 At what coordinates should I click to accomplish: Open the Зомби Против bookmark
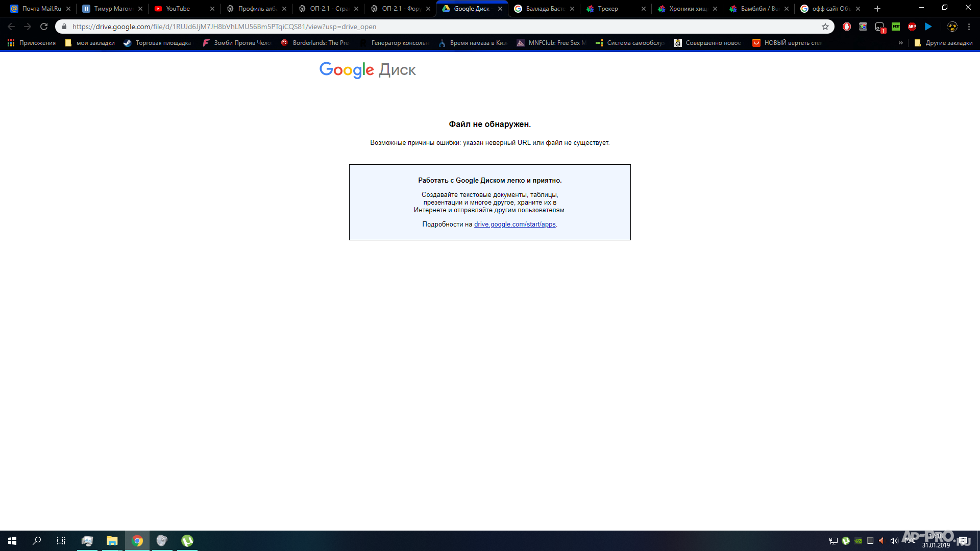coord(236,43)
